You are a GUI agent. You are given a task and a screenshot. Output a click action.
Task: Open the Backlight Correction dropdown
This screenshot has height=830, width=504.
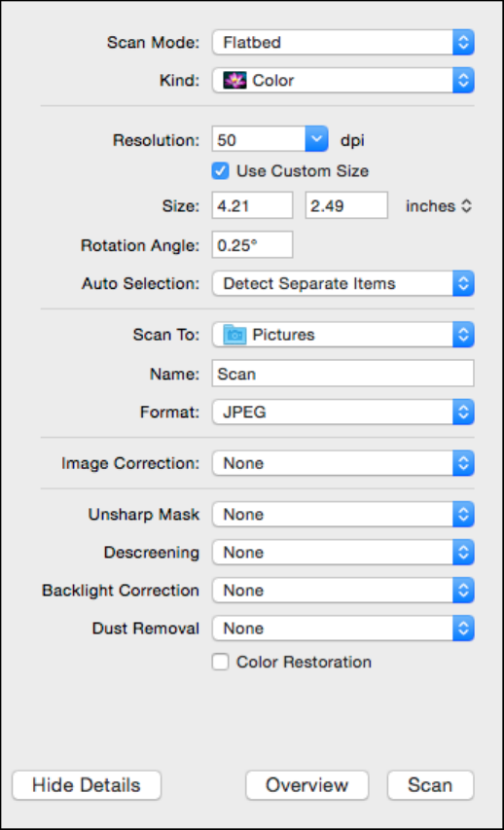pos(343,591)
